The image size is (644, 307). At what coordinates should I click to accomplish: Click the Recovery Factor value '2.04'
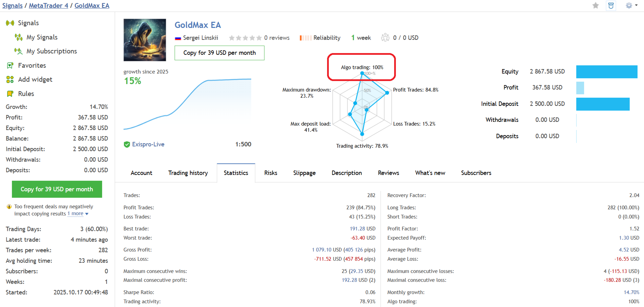point(634,195)
